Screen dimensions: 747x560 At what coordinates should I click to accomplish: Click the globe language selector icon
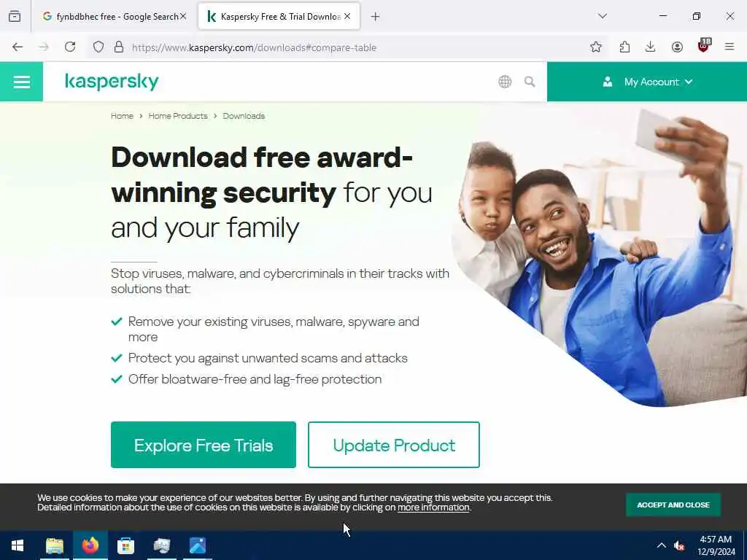coord(505,82)
